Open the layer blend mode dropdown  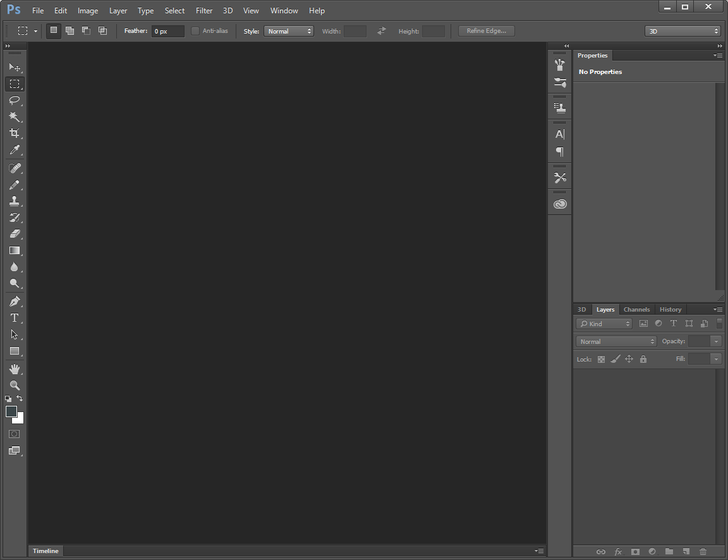(x=616, y=341)
